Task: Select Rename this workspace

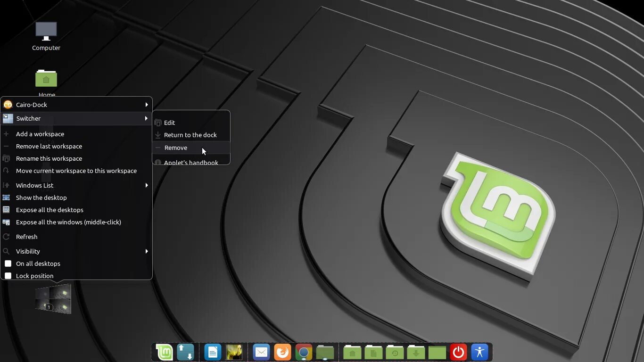Action: click(76, 158)
